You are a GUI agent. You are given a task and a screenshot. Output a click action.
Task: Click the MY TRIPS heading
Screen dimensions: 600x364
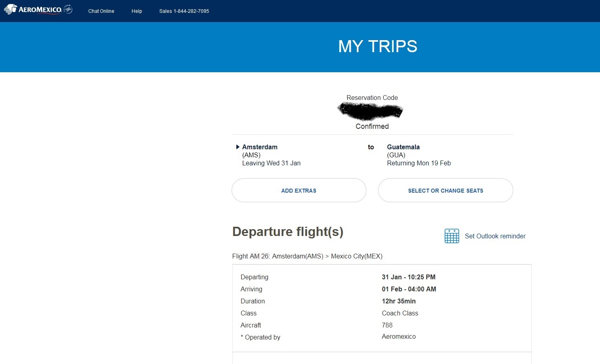click(378, 47)
